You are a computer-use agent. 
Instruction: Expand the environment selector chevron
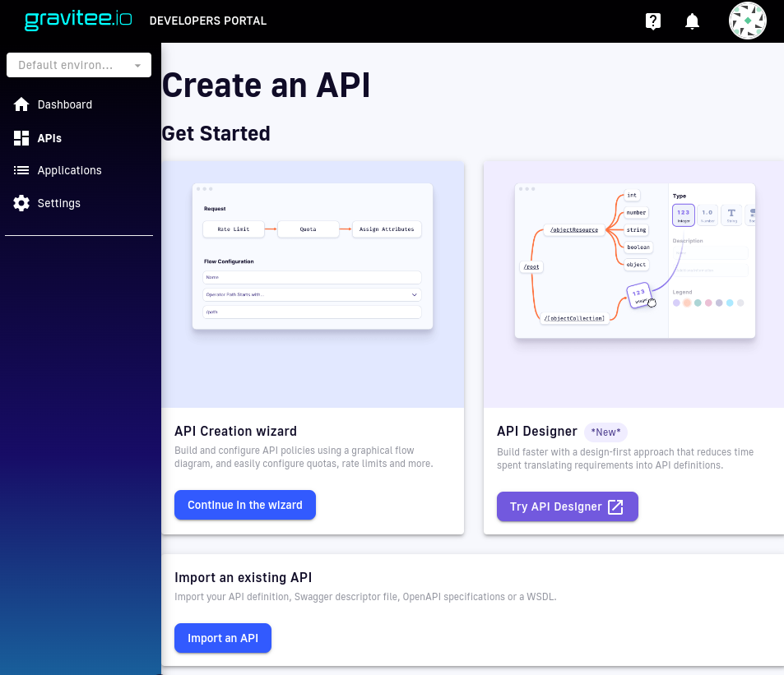(137, 65)
